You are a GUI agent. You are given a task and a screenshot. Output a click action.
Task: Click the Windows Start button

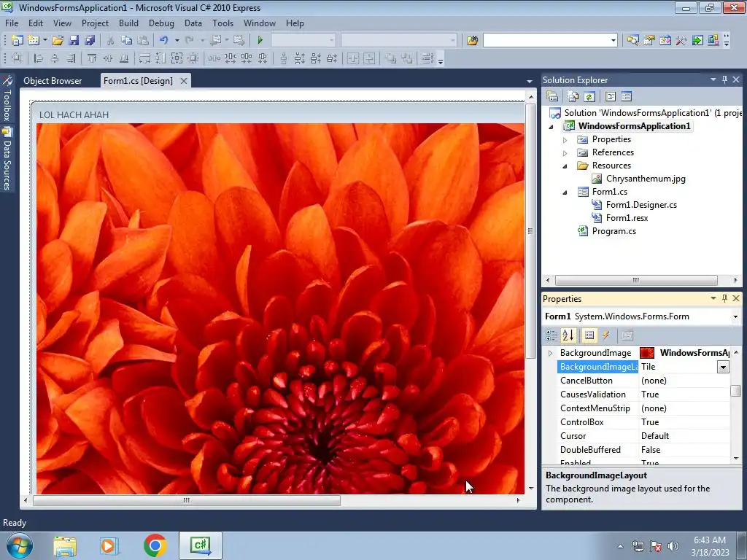[20, 545]
